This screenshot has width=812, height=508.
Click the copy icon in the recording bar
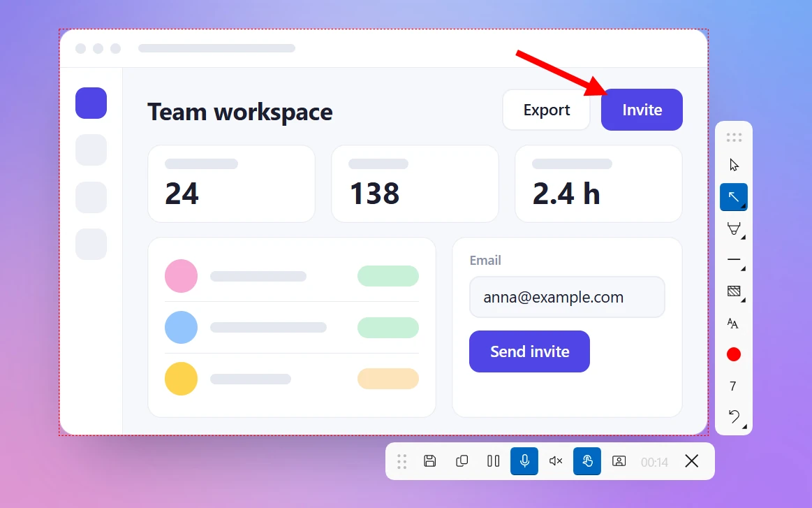(x=462, y=460)
